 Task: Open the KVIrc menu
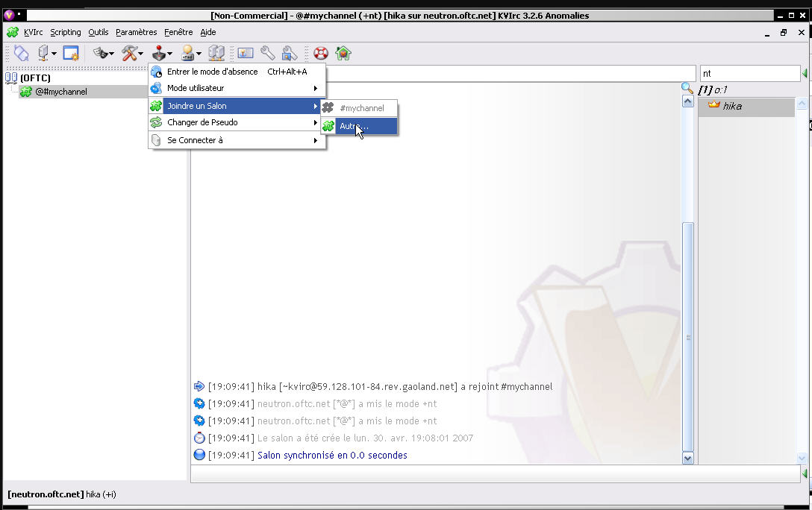33,32
